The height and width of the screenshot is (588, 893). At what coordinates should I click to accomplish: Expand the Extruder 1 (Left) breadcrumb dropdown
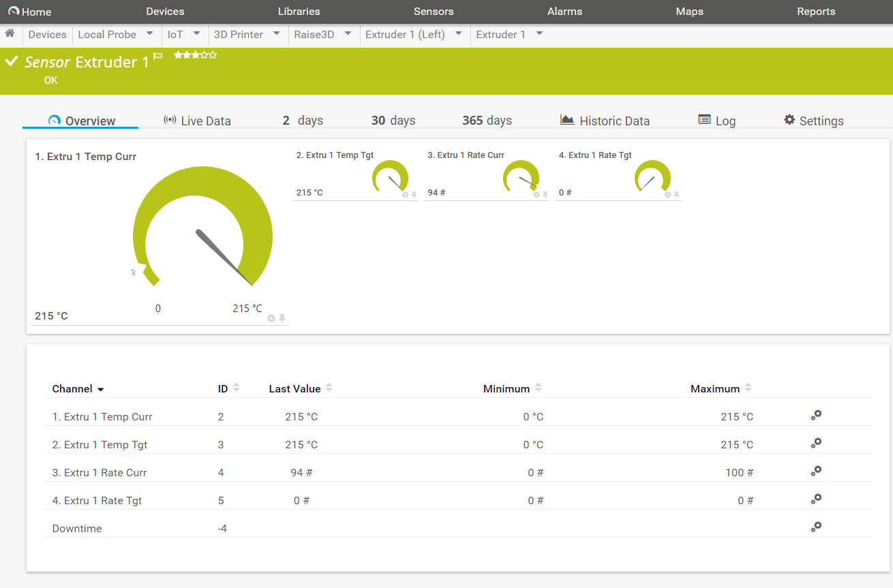pos(458,33)
